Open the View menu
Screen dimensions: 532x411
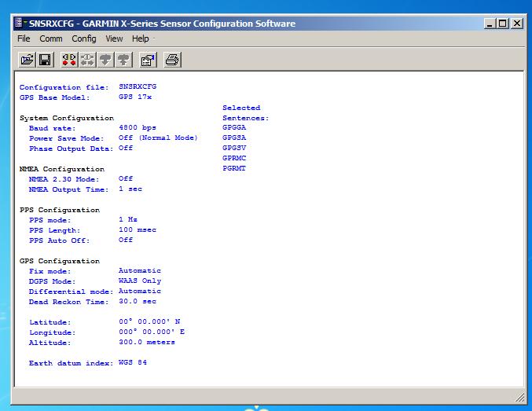tap(114, 39)
